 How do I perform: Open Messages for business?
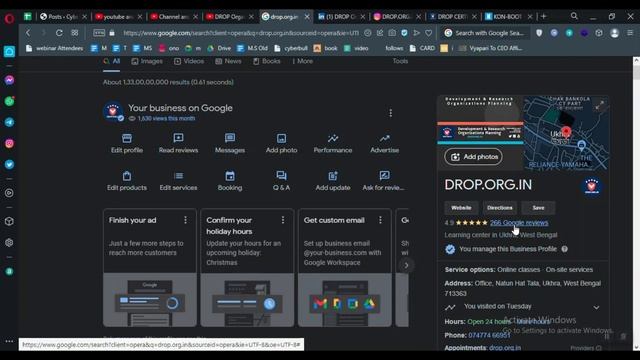[230, 143]
